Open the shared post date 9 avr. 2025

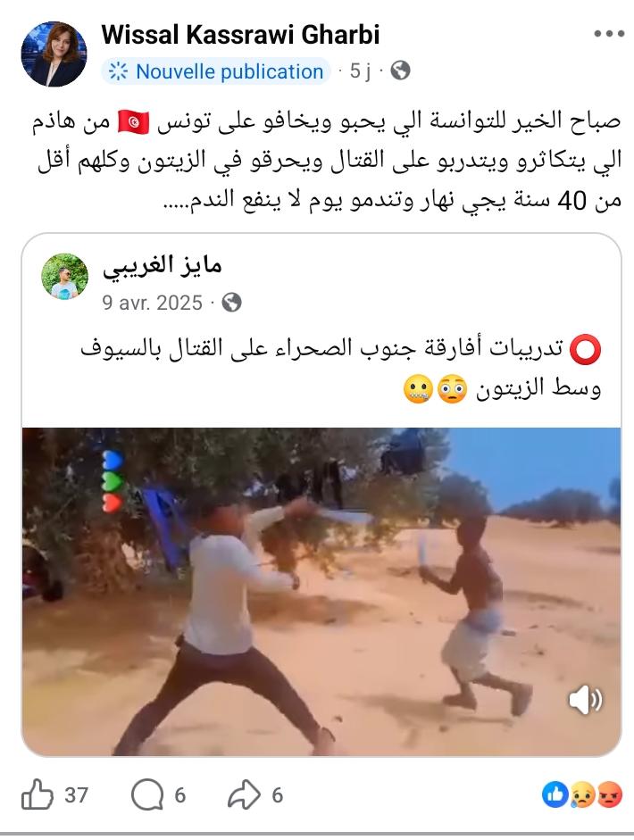pyautogui.click(x=152, y=303)
